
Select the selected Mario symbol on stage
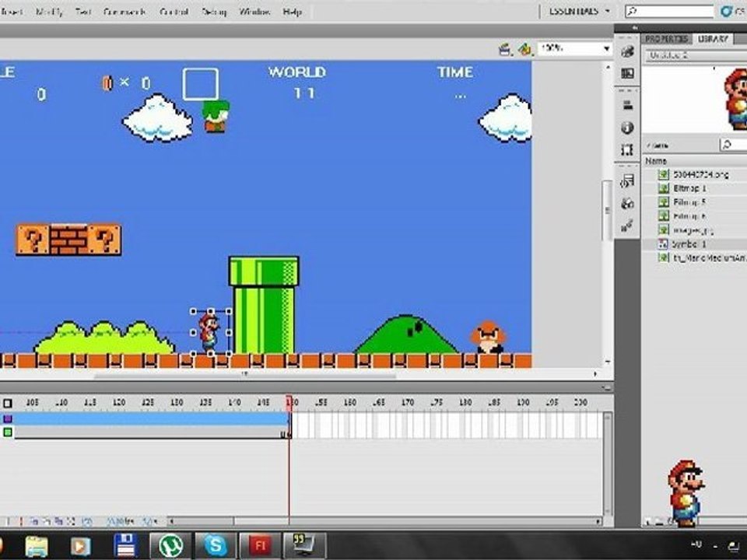click(x=210, y=332)
